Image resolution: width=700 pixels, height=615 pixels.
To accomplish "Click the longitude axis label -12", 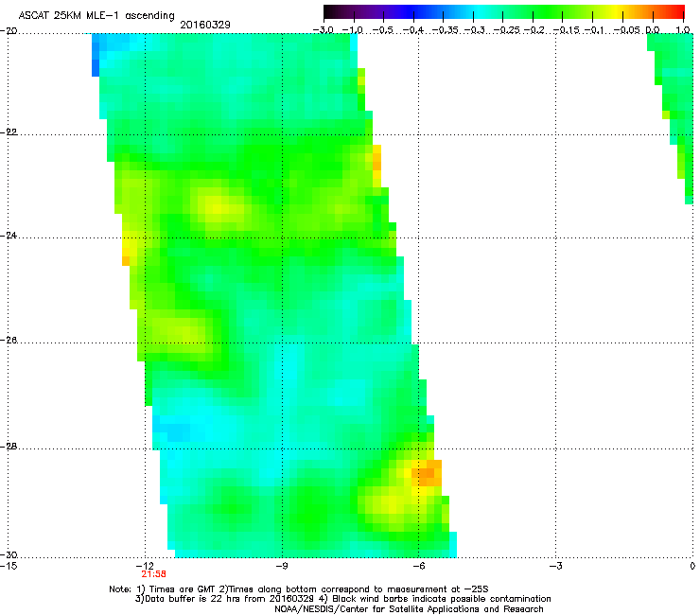I will 145,566.
